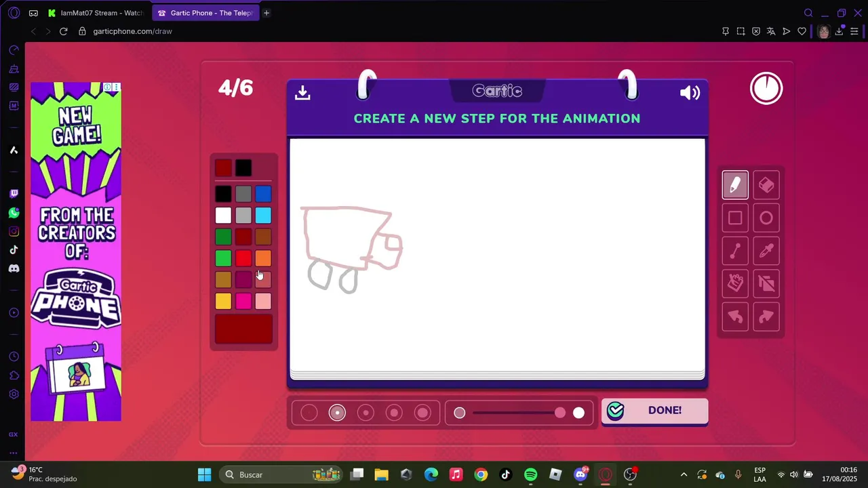Open the browser profile avatar
This screenshot has width=868, height=488.
(823, 31)
